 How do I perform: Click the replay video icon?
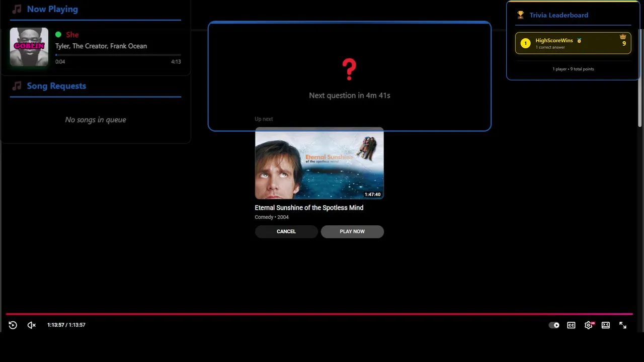13,325
